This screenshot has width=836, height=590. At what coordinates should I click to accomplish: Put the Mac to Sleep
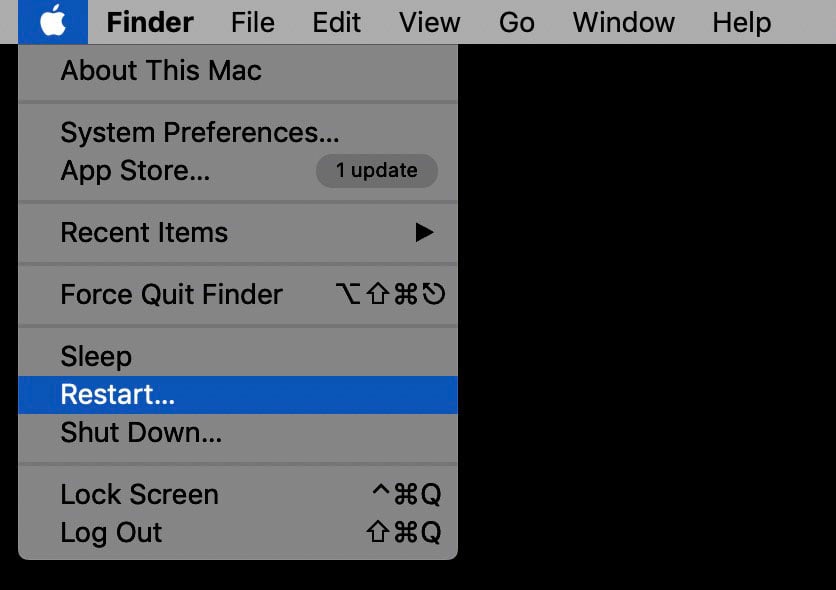(x=96, y=357)
